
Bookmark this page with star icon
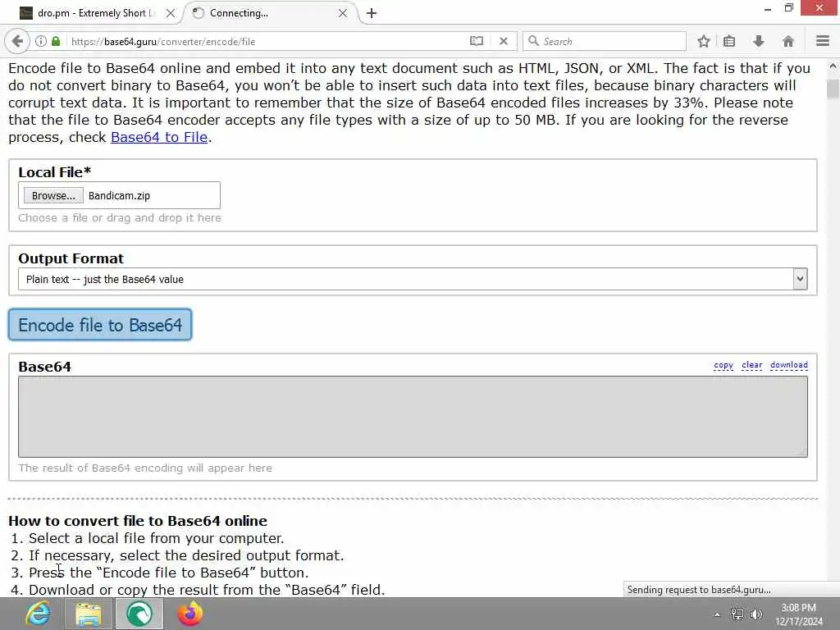coord(703,41)
